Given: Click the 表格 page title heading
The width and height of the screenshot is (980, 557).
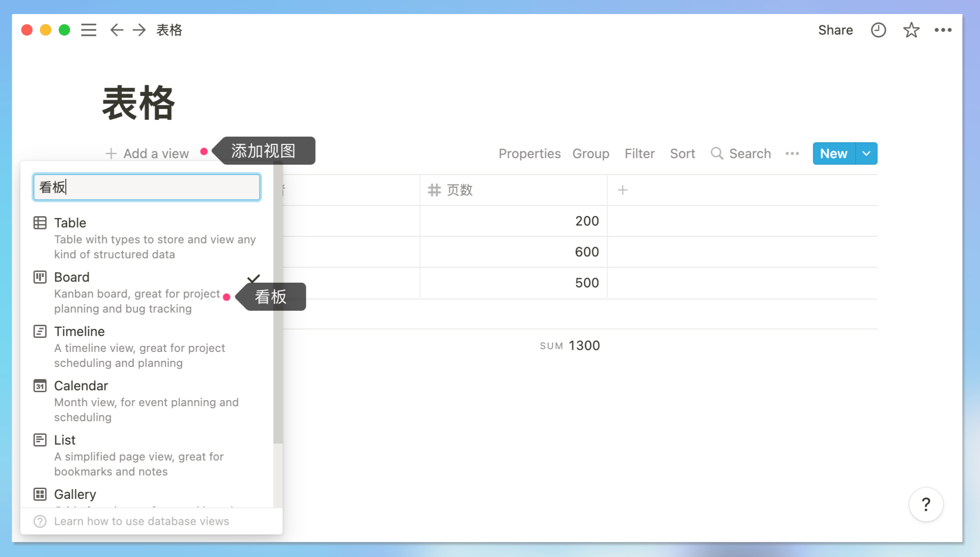Looking at the screenshot, I should tap(139, 103).
